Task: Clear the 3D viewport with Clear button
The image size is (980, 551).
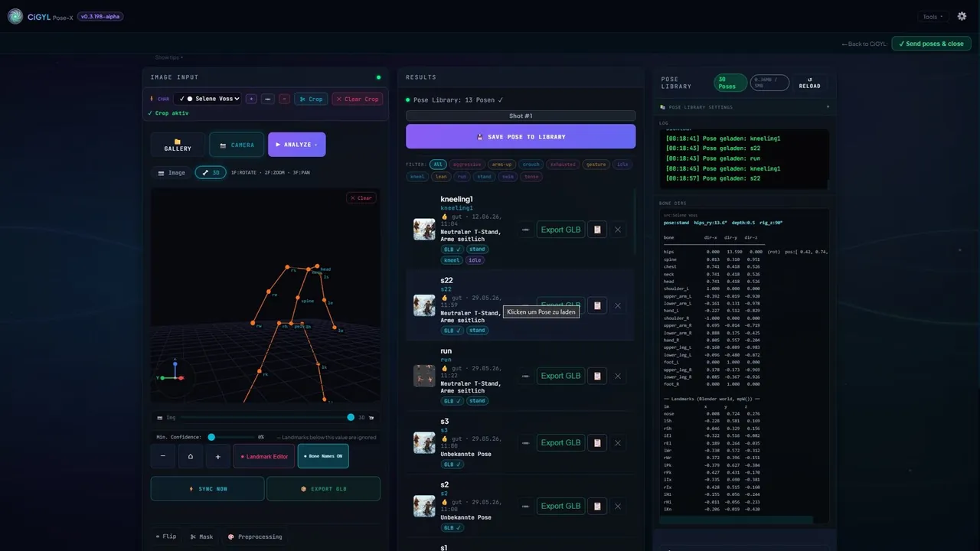Action: [361, 197]
